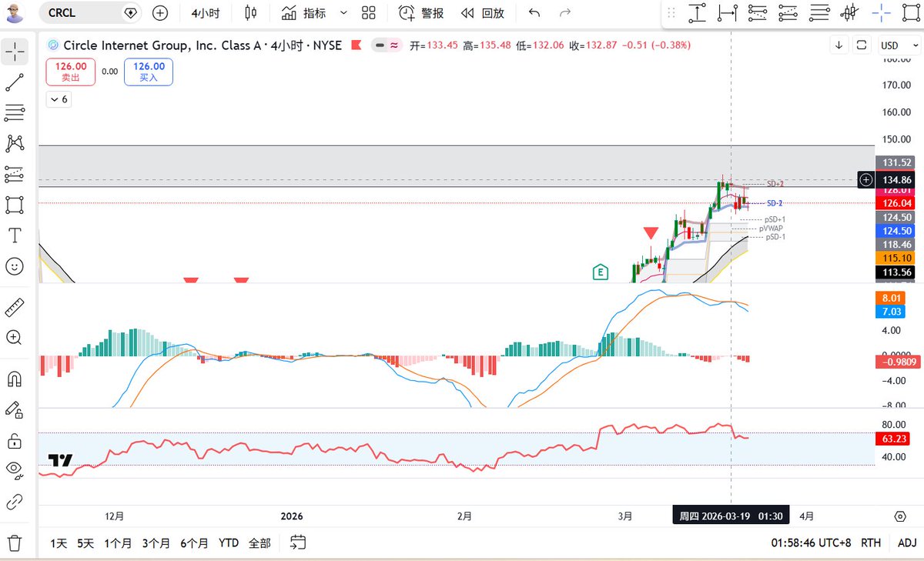Click the undo arrow
The height and width of the screenshot is (561, 924).
[x=534, y=13]
